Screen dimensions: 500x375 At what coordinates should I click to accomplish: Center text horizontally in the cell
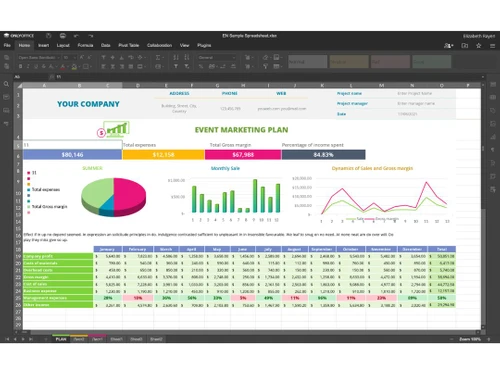coord(113,66)
